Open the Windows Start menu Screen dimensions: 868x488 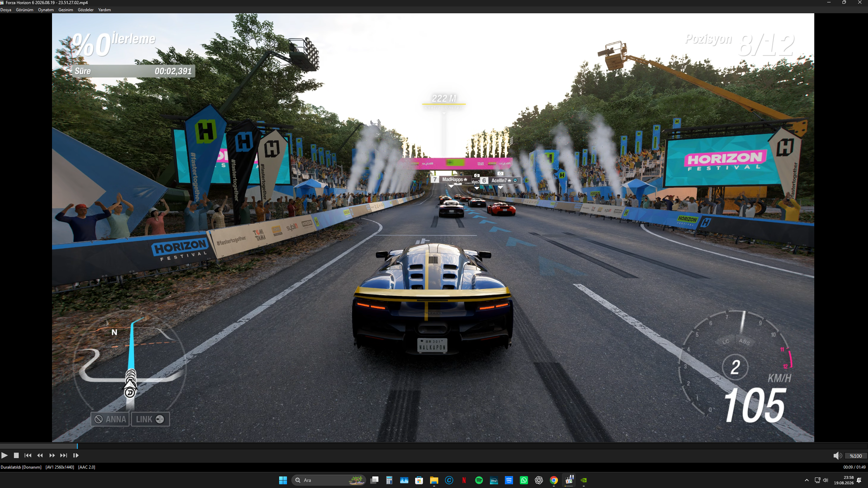[283, 480]
